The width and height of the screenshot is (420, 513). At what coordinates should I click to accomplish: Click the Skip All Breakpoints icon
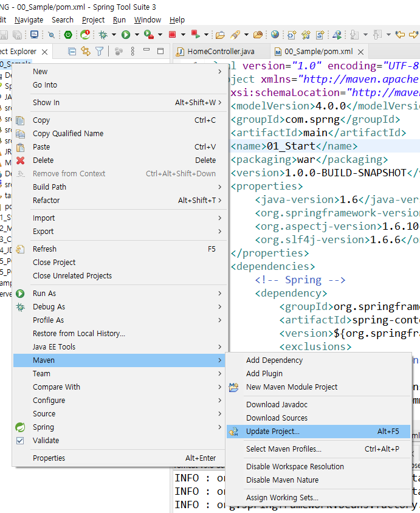51,35
